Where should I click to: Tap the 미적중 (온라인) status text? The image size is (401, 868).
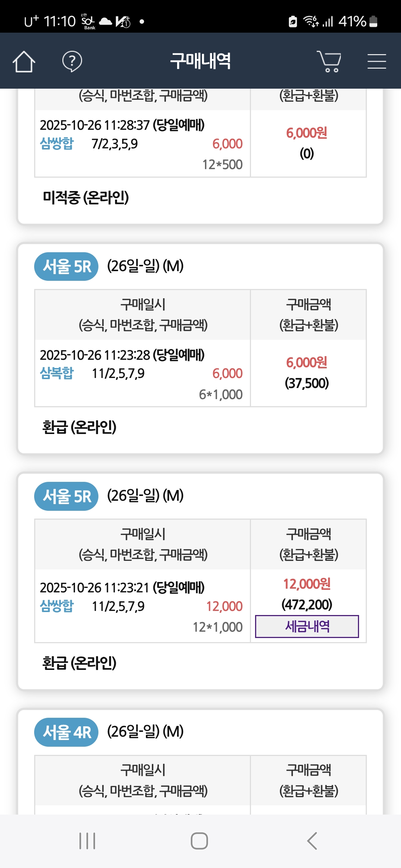point(86,197)
